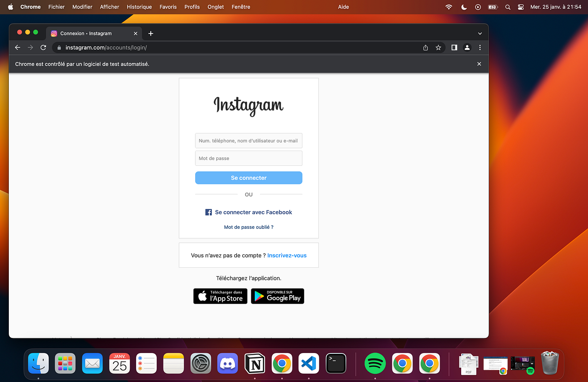This screenshot has height=382, width=588.
Task: Open Mail from the Dock
Action: pos(92,363)
